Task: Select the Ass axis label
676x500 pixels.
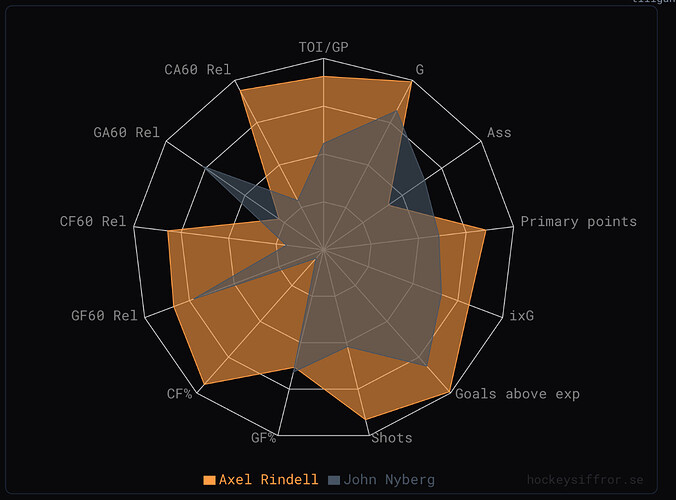Action: (x=499, y=133)
